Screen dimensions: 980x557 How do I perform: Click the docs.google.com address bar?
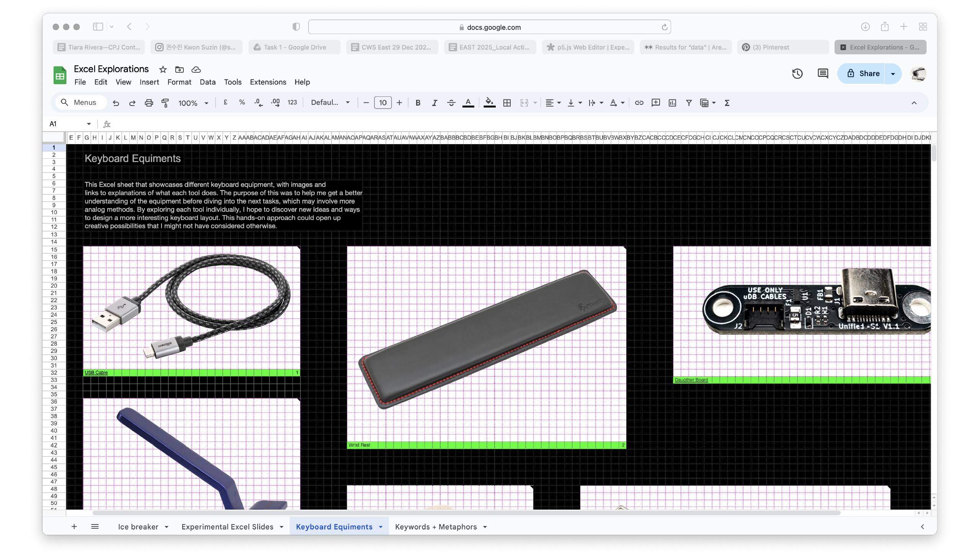(489, 27)
